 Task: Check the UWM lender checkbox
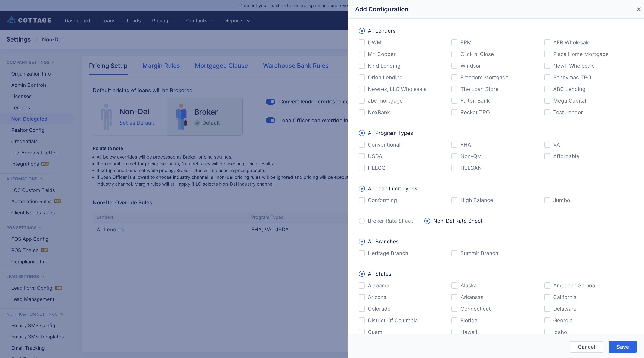(361, 42)
